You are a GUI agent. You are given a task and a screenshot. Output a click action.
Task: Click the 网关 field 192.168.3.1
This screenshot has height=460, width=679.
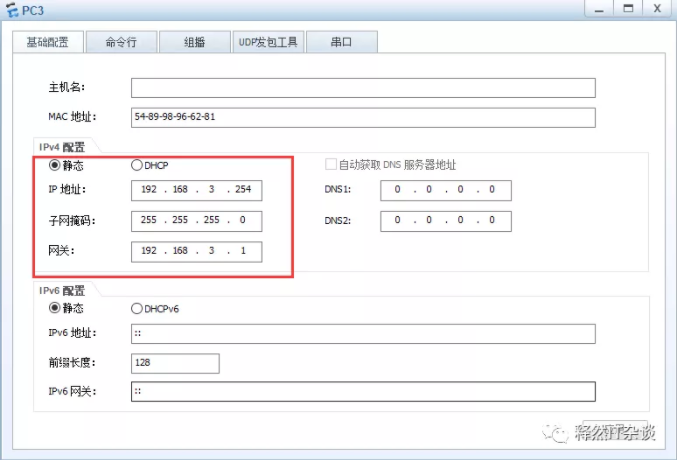coord(197,252)
